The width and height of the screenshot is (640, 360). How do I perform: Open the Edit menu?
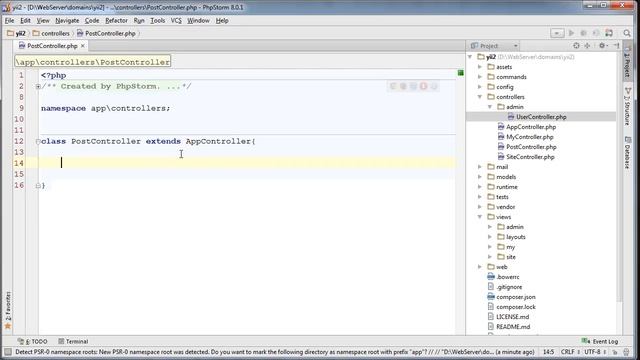click(x=25, y=20)
